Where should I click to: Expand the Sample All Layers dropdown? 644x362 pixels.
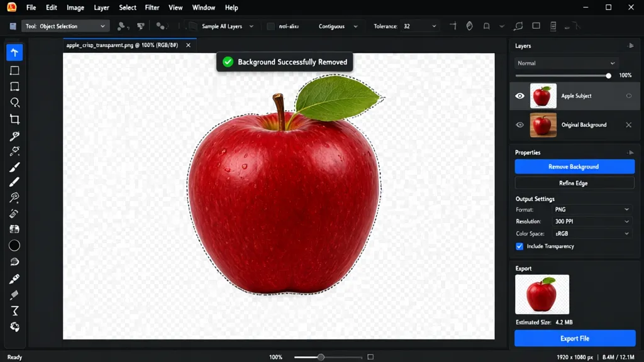pyautogui.click(x=228, y=26)
